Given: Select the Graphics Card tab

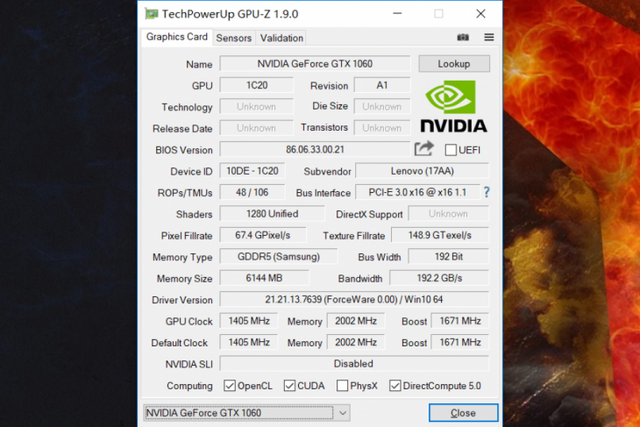Looking at the screenshot, I should coord(177,37).
